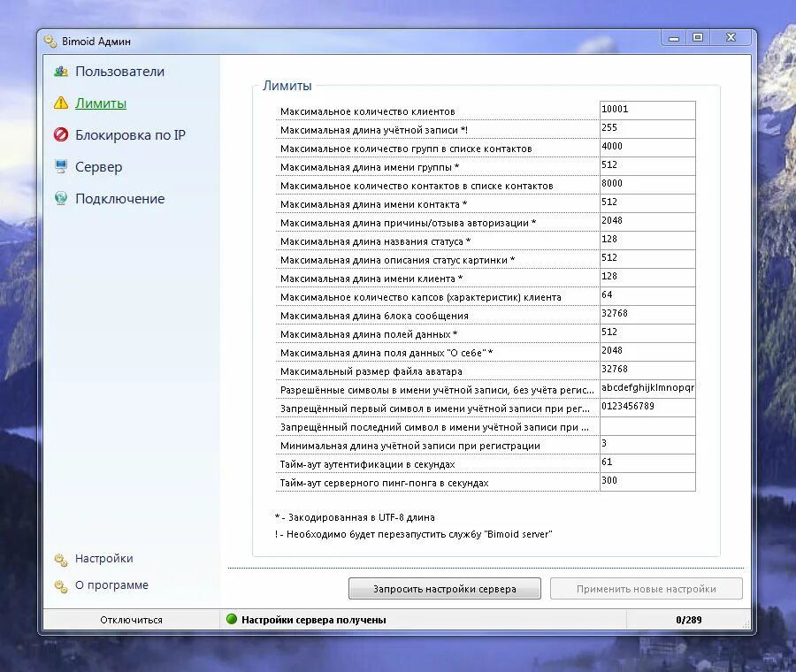796x672 pixels.
Task: Click Применить новые настройки button
Action: point(647,589)
